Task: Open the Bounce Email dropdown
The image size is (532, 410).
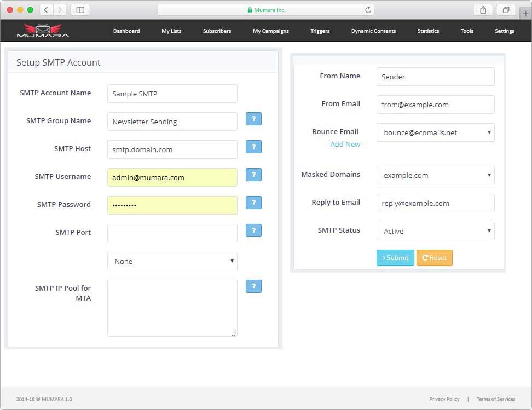Action: pos(435,132)
